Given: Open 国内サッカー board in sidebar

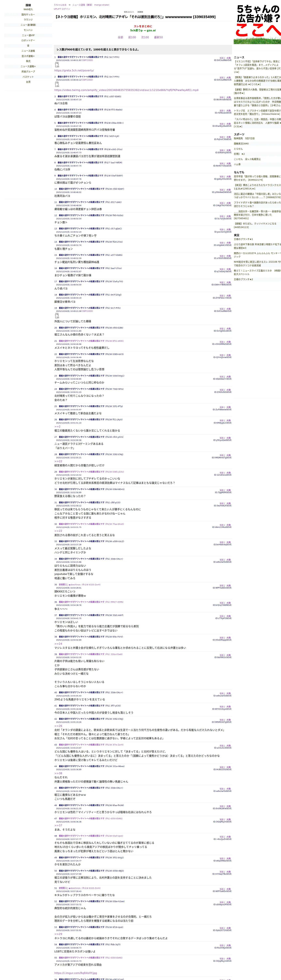Looking at the screenshot, I should tap(28, 15).
